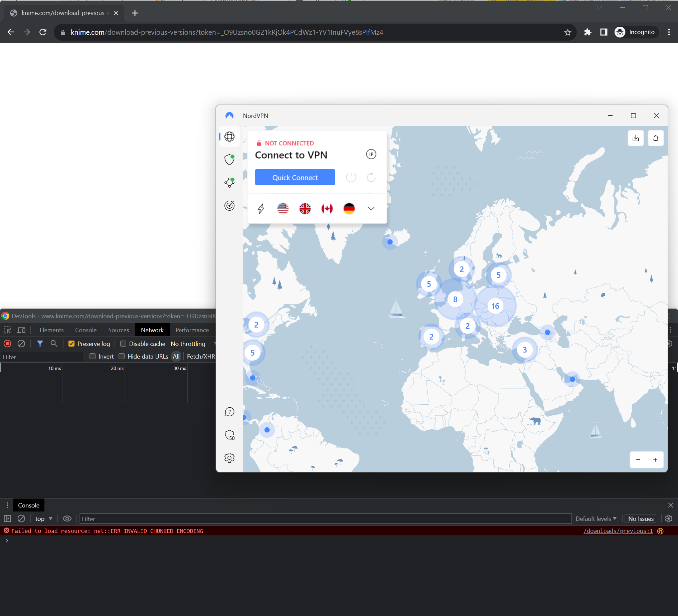The image size is (678, 616).
Task: Stop recording network log red button
Action: coord(7,344)
